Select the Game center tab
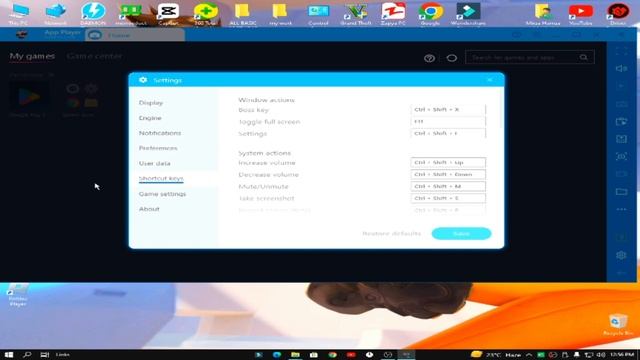640x360 pixels. pos(94,56)
